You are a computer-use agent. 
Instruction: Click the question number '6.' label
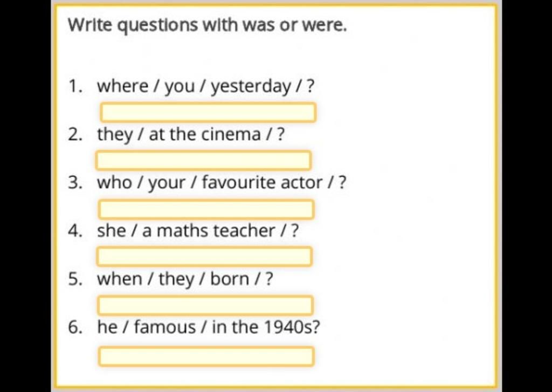click(x=75, y=327)
